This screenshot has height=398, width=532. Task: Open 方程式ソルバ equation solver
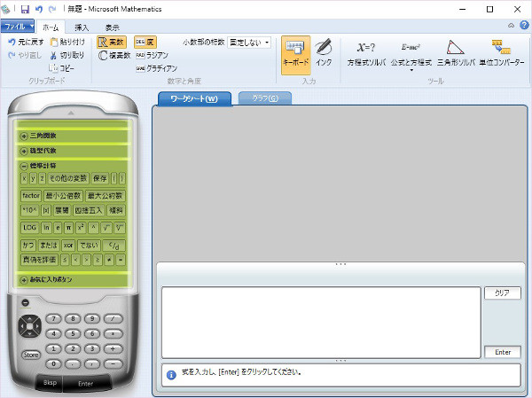coord(366,53)
